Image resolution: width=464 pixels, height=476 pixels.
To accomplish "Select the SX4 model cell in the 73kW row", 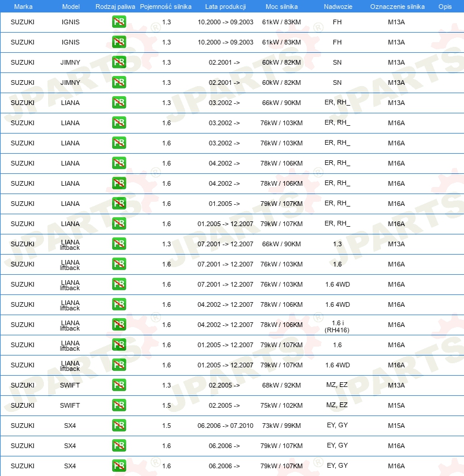I will [x=70, y=426].
